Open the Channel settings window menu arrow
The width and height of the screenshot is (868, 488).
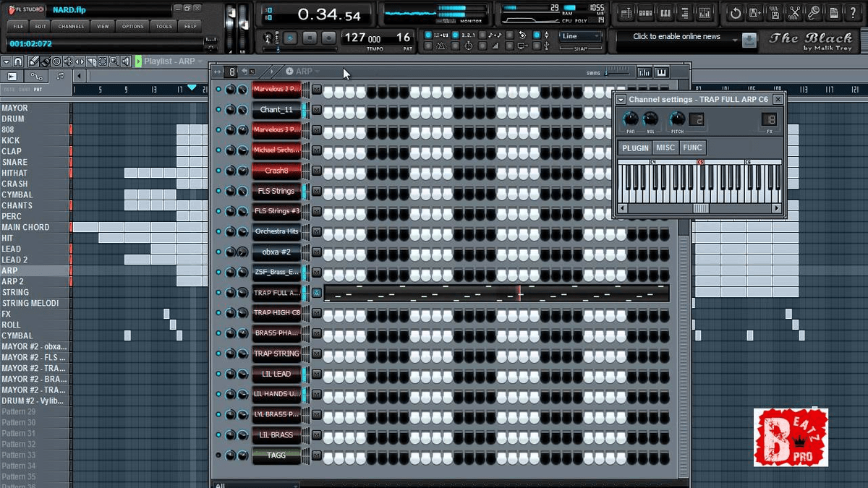(x=621, y=100)
